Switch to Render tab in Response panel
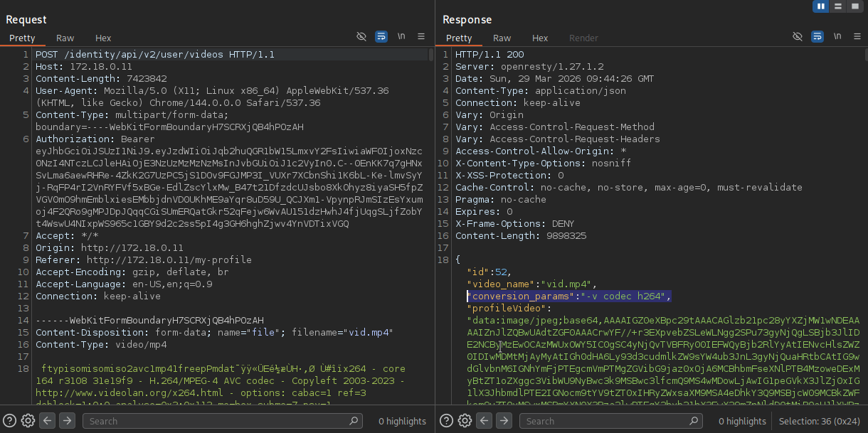 point(583,38)
